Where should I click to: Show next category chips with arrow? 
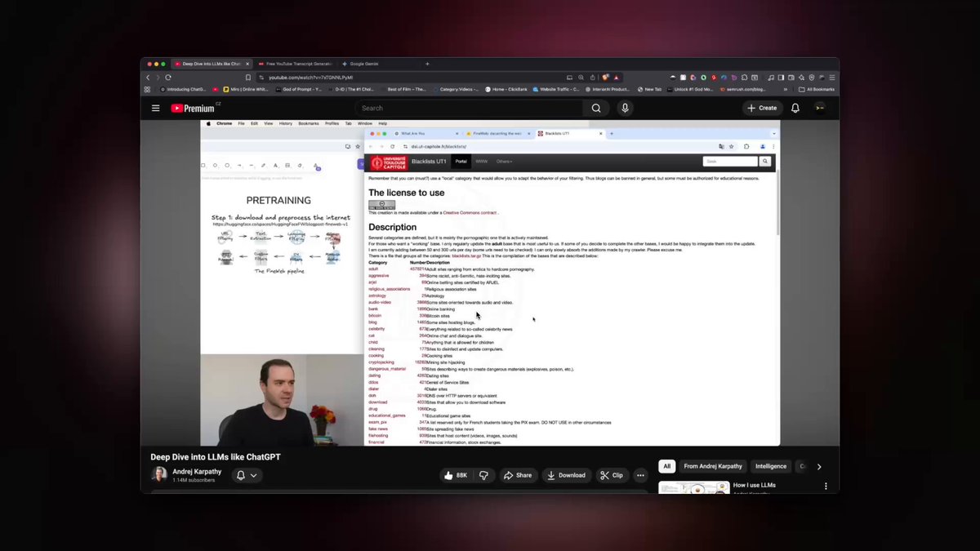[819, 467]
